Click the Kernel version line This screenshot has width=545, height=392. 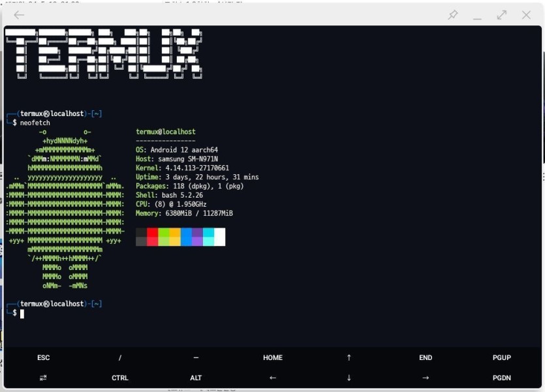coord(183,168)
